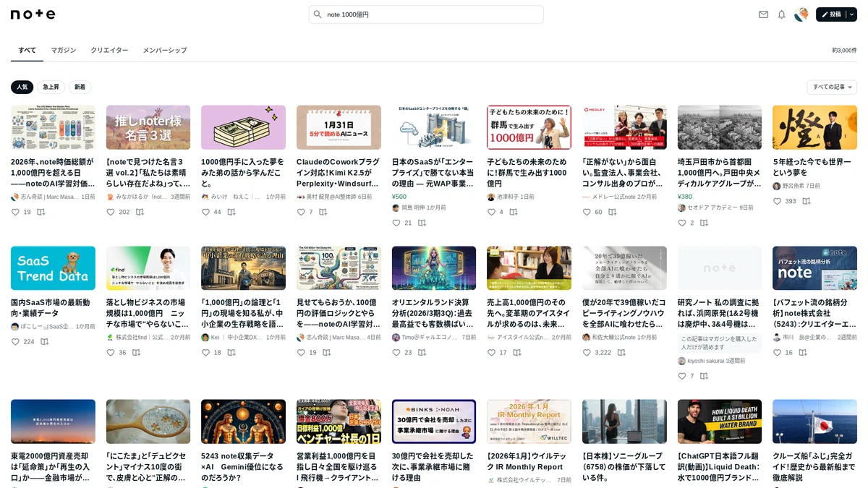Like the メドレー article with 60 likes
Screen dimensions: 868x488
pos(587,212)
